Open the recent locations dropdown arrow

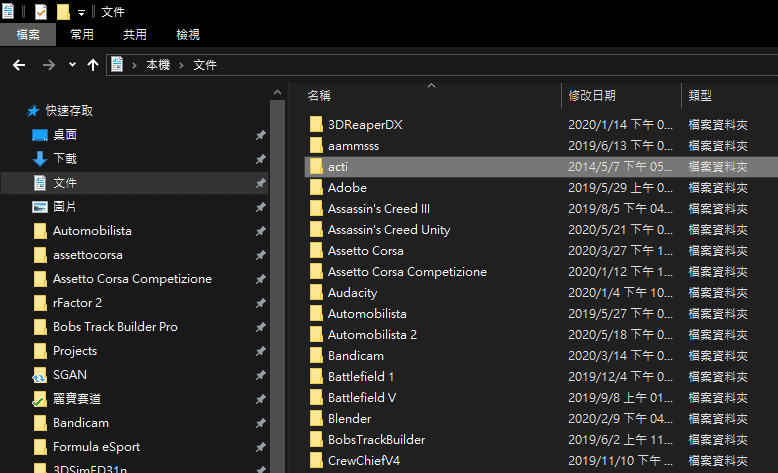(x=72, y=65)
